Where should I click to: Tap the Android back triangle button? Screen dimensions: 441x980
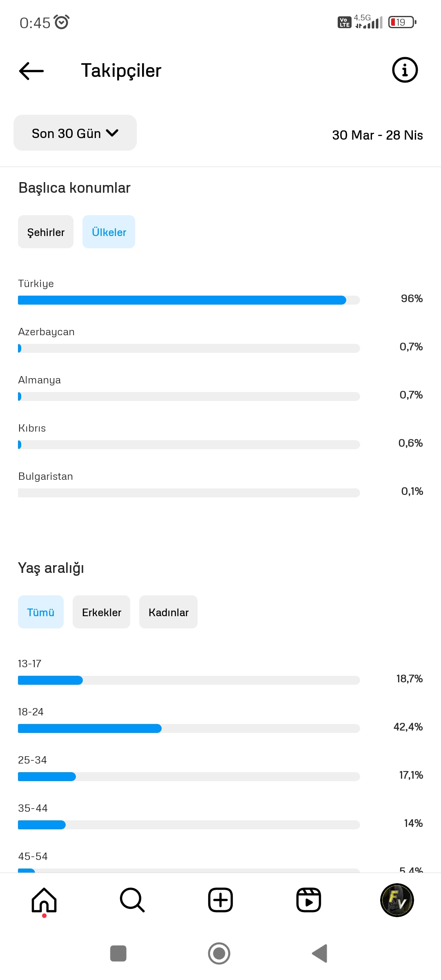tap(320, 953)
